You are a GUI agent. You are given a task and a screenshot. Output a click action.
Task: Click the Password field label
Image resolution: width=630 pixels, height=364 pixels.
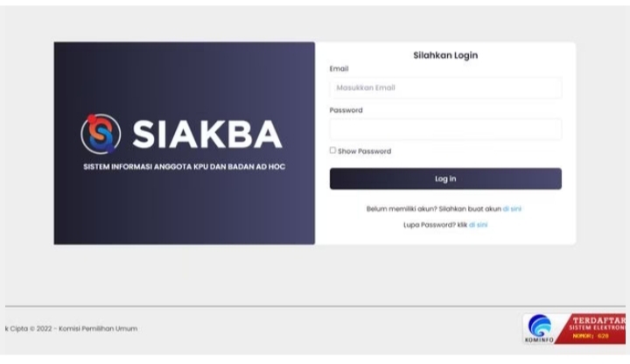[x=346, y=110]
